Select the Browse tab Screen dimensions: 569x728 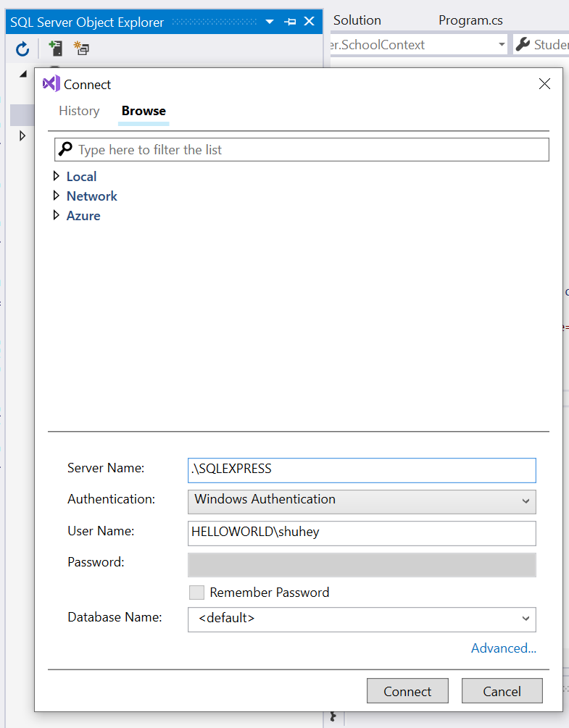[x=144, y=111]
